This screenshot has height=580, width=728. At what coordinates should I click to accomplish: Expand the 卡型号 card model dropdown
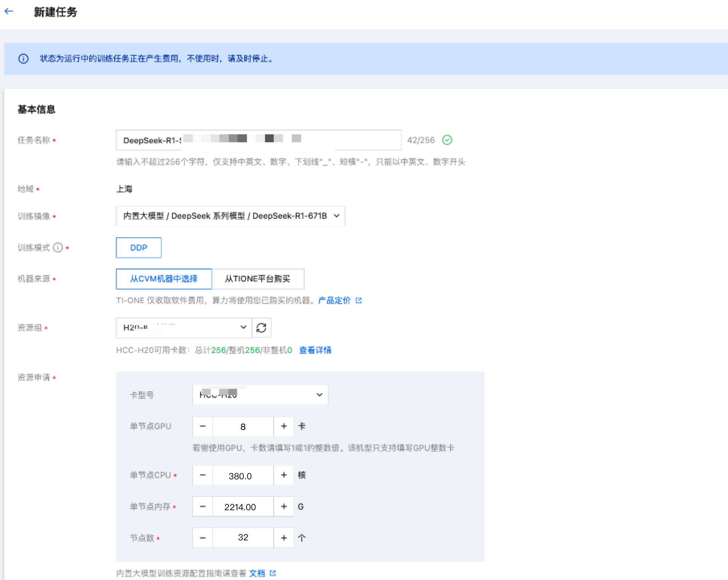260,395
